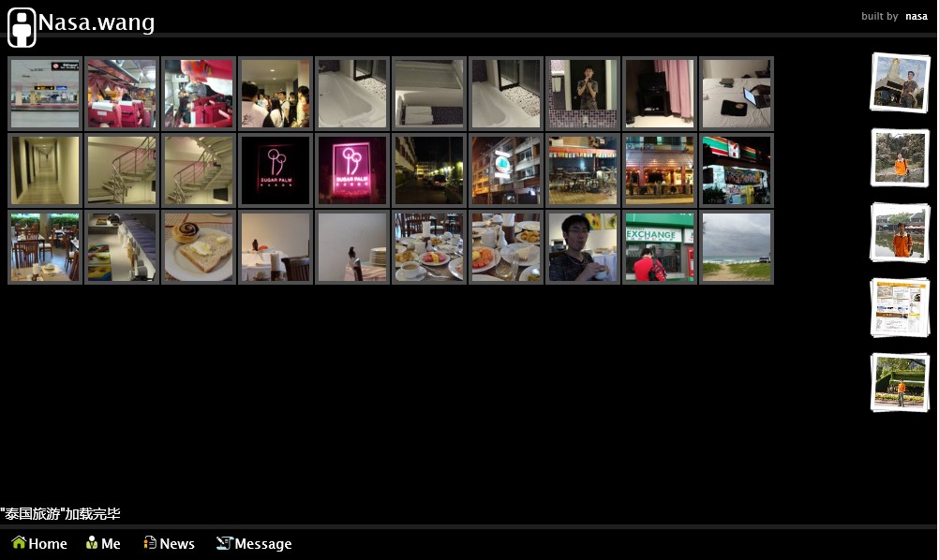Open the airport terminal photo
939x560 pixels.
coord(45,94)
